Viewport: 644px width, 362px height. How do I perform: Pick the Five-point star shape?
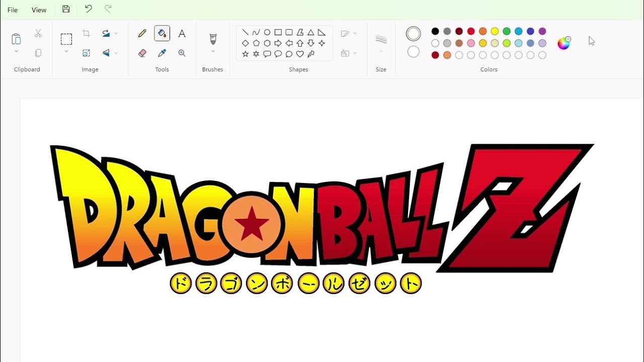click(246, 54)
